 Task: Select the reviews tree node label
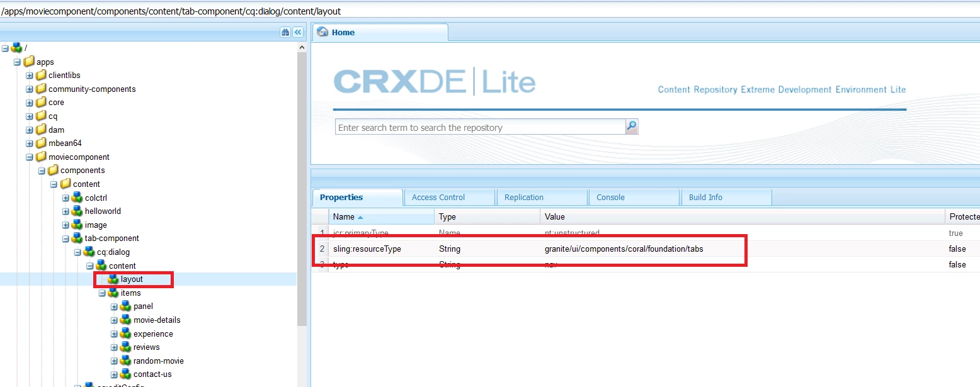(146, 347)
